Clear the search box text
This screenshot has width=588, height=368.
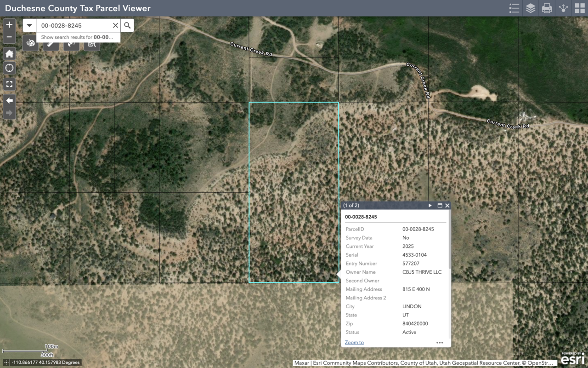click(115, 25)
